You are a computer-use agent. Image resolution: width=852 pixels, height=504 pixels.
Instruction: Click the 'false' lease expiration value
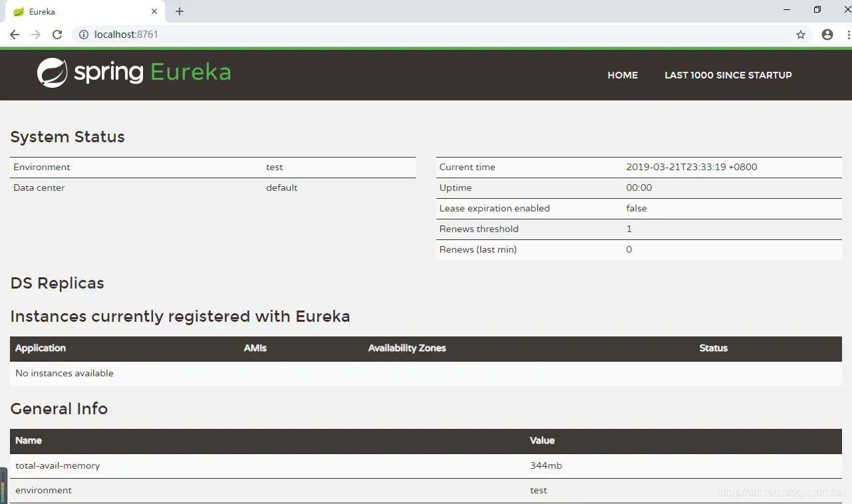click(x=637, y=208)
